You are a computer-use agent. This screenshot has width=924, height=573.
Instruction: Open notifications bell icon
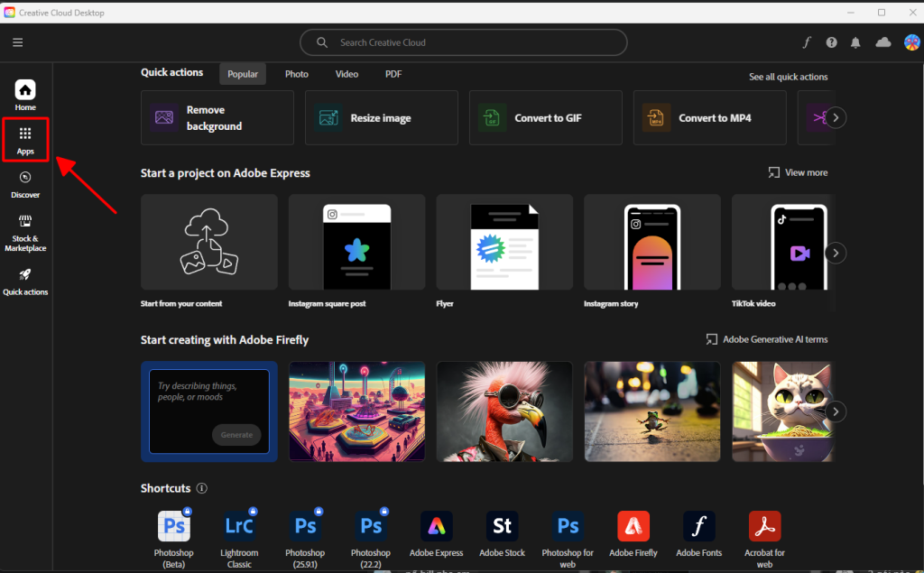[855, 42]
